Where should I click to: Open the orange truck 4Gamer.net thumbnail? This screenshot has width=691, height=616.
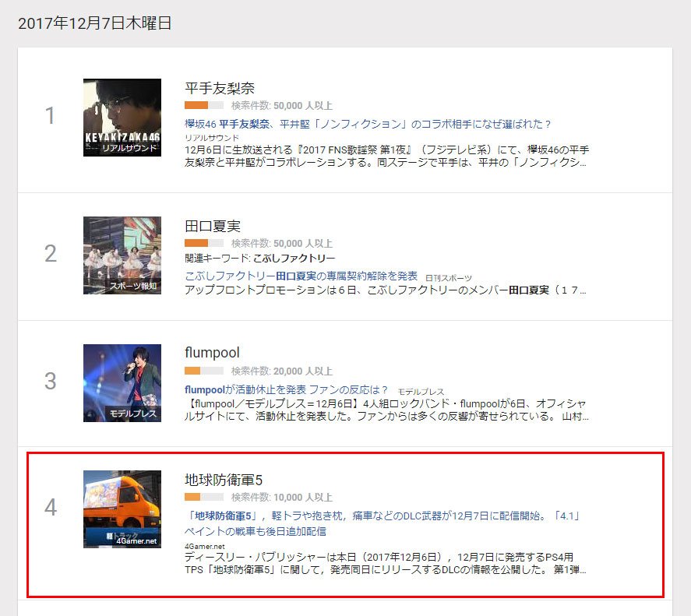click(122, 509)
